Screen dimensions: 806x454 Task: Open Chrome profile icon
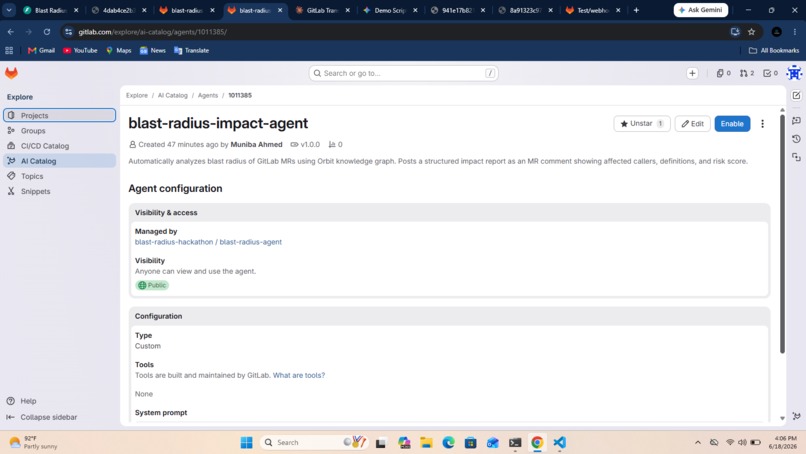[x=777, y=32]
